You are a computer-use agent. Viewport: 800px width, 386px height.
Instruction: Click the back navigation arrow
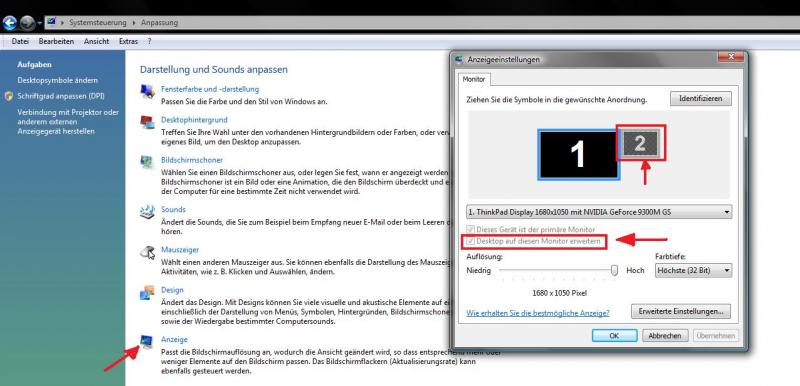point(10,23)
